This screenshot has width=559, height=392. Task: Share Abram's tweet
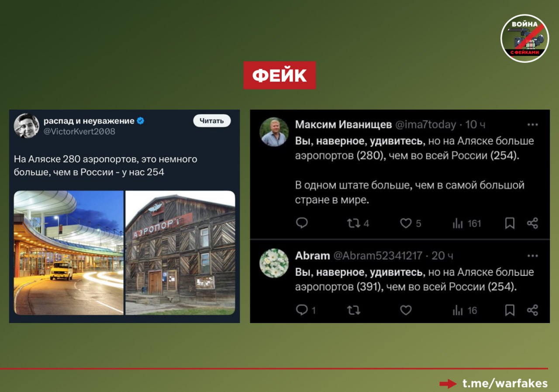point(532,310)
